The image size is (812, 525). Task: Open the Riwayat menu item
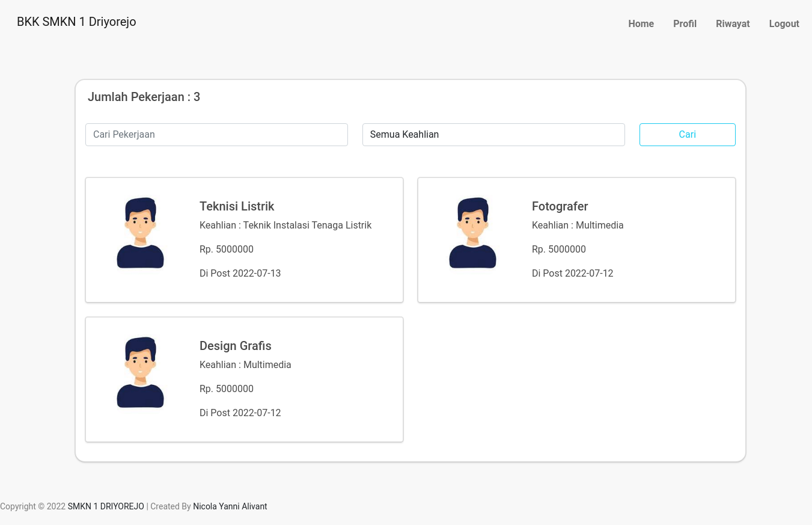732,24
